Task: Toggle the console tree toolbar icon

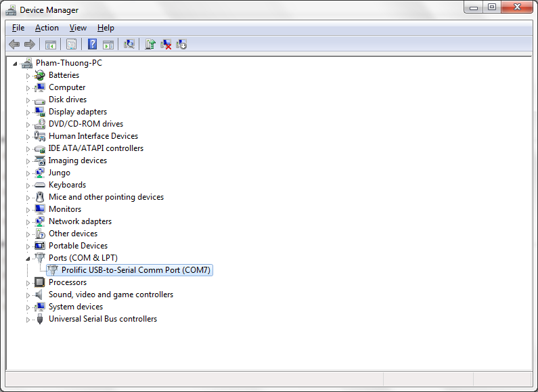Action: 51,44
